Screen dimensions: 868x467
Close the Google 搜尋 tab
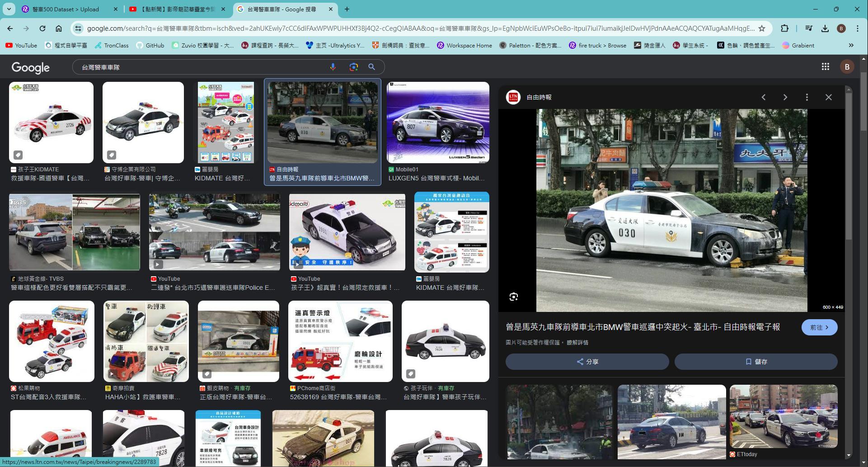tap(331, 9)
